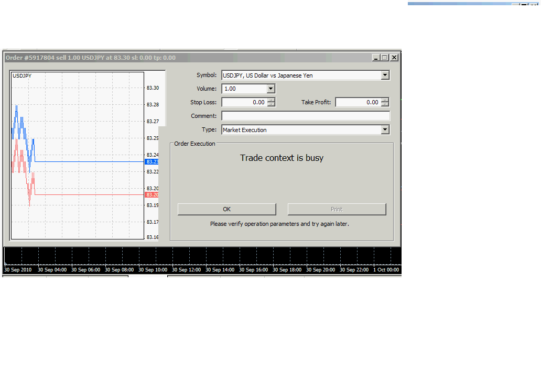Click the 83.16 price axis value
This screenshot has height=392, width=541.
point(153,237)
